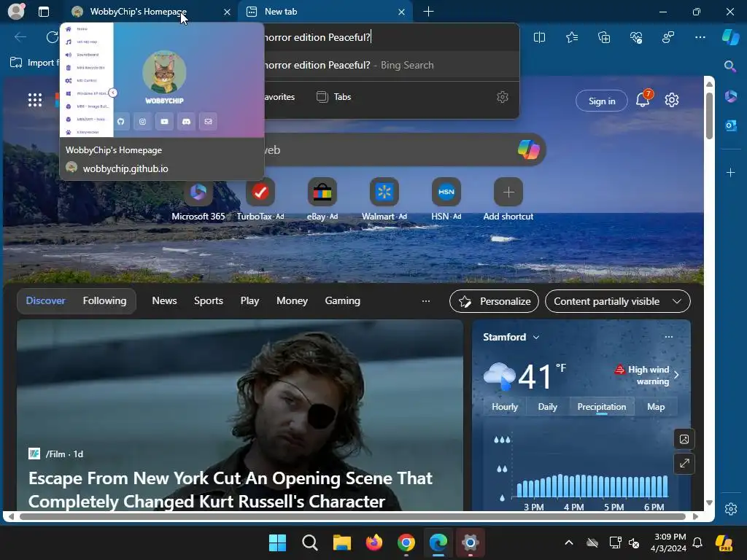
Task: Open address dropdown settings gear icon
Action: (502, 97)
